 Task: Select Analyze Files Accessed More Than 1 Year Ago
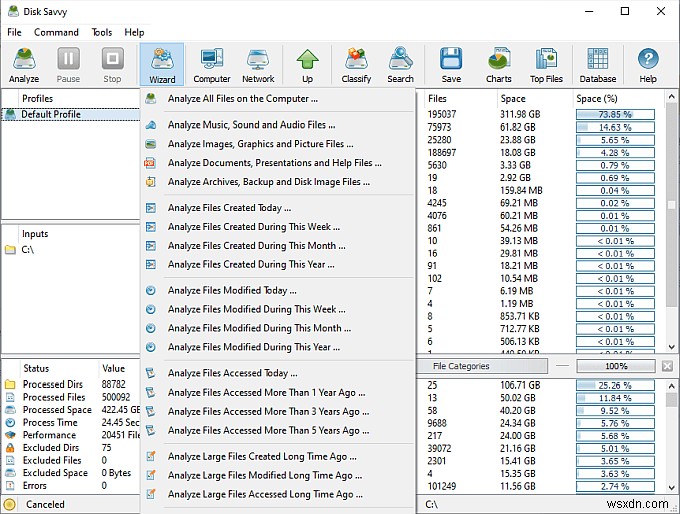[x=278, y=393]
